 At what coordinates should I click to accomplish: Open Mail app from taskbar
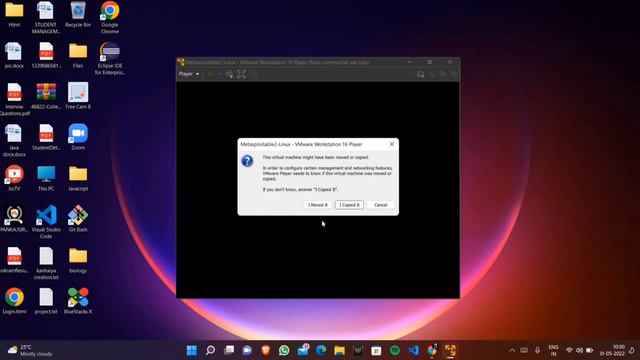click(303, 350)
